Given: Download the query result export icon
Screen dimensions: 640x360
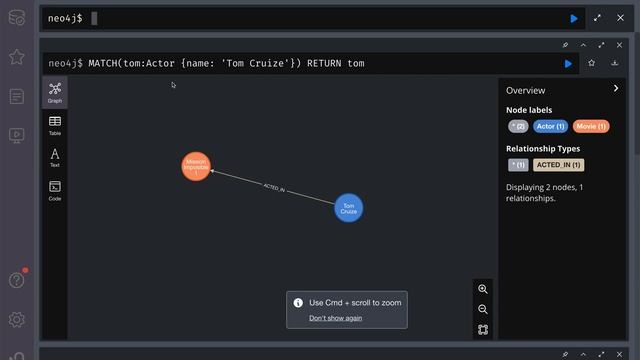Looking at the screenshot, I should coord(615,63).
